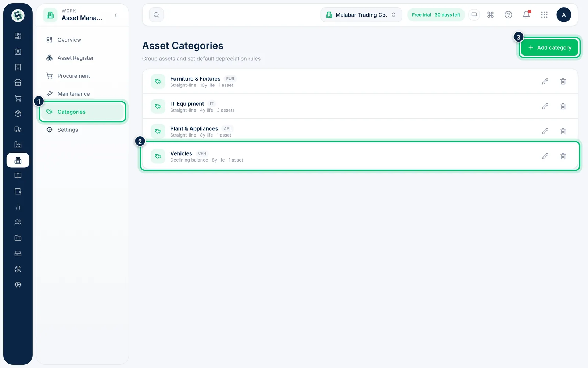Open the delivery truck icon in the left rail
588x368 pixels.
(x=18, y=129)
